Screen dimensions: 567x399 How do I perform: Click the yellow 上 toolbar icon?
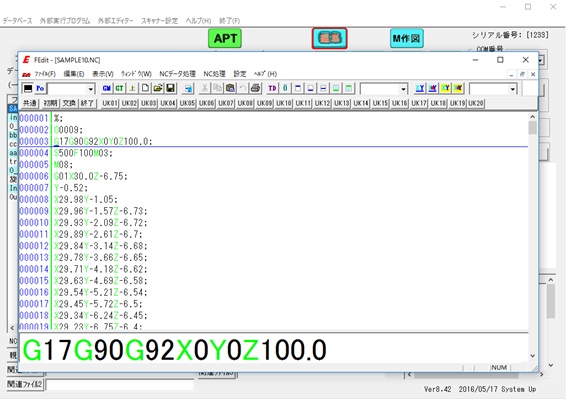point(132,88)
